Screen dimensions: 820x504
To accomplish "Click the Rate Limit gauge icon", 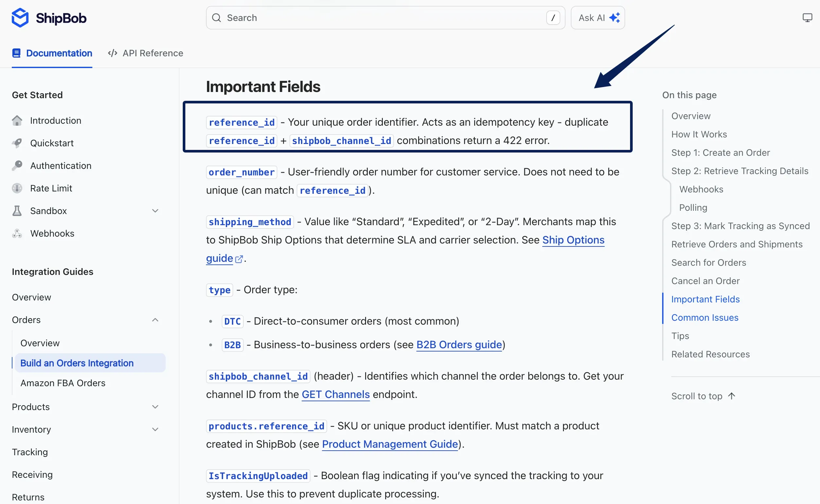I will tap(17, 188).
